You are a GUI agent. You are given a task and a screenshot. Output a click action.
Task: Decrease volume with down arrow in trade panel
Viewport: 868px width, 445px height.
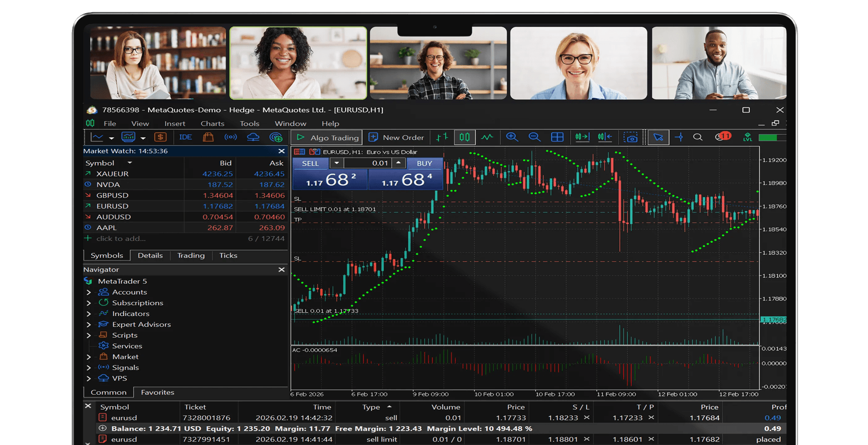pos(337,163)
